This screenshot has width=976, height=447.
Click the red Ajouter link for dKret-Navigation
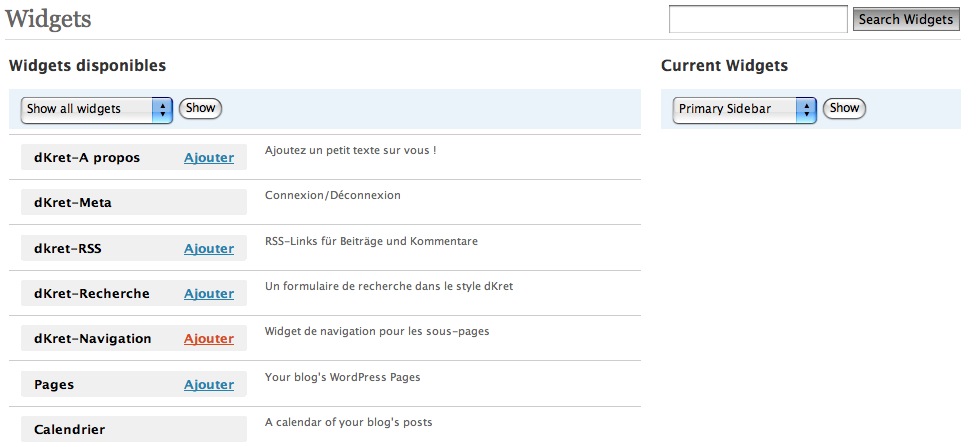click(209, 339)
